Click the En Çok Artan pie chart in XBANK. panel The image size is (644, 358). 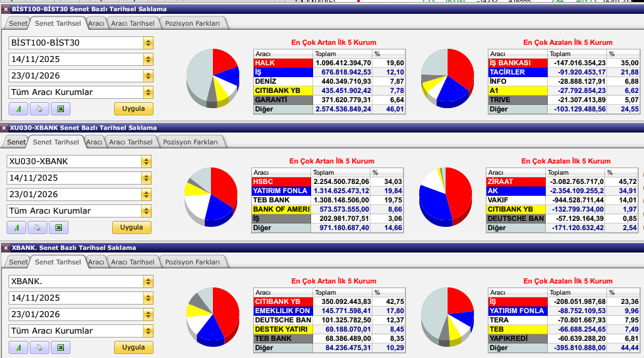(x=212, y=315)
